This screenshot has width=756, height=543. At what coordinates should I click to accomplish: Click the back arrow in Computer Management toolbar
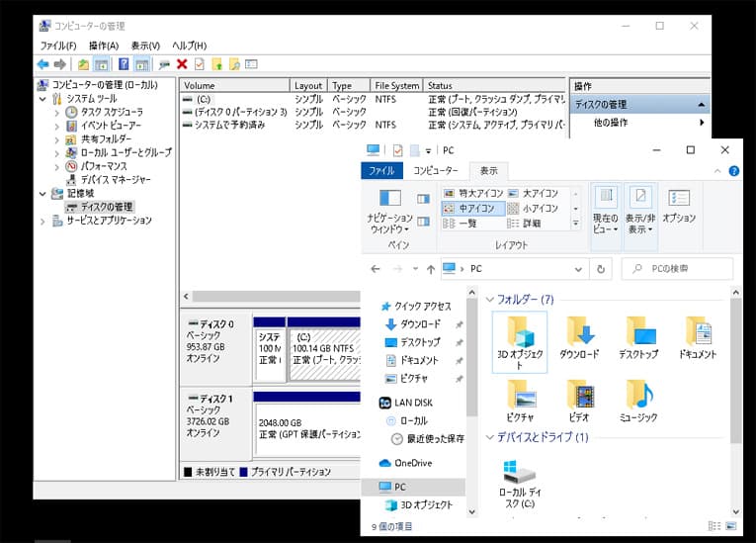42,64
